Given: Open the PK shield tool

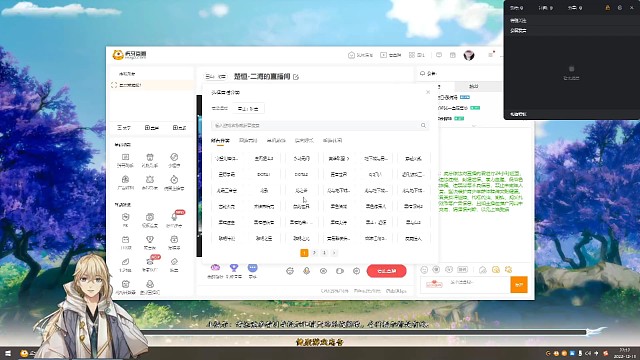Looking at the screenshot, I should tap(125, 217).
